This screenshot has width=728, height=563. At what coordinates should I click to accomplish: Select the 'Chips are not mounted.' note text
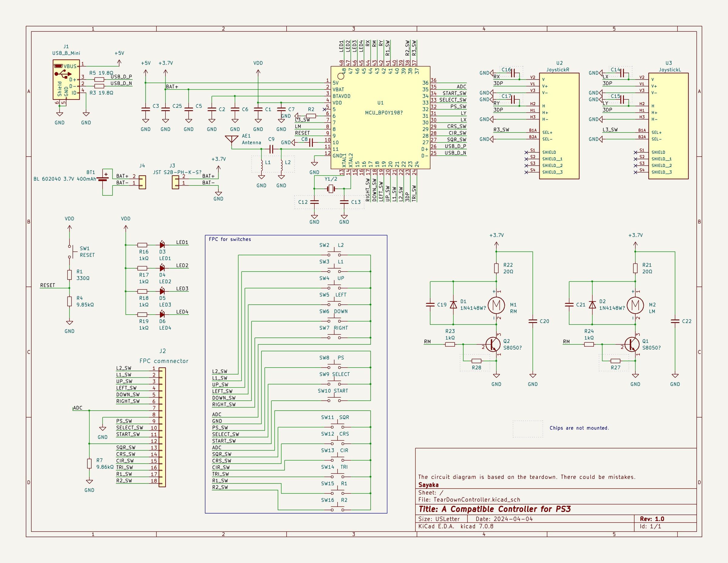point(579,428)
